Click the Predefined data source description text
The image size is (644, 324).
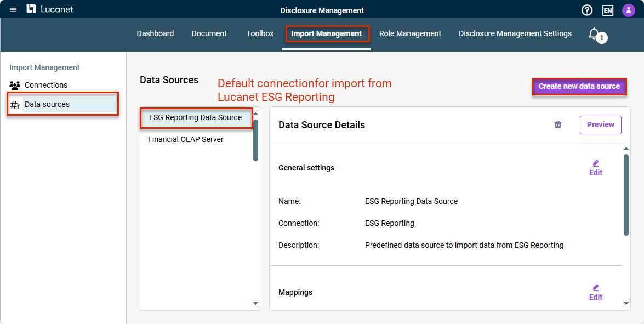coord(464,246)
